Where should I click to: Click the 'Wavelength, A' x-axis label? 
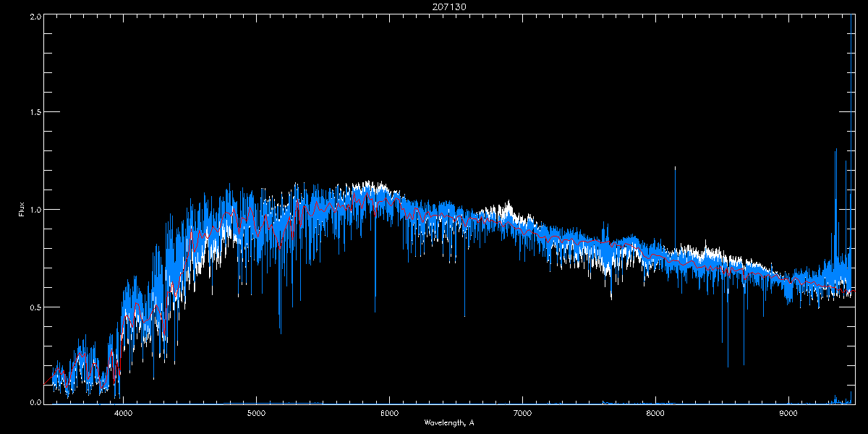click(449, 422)
